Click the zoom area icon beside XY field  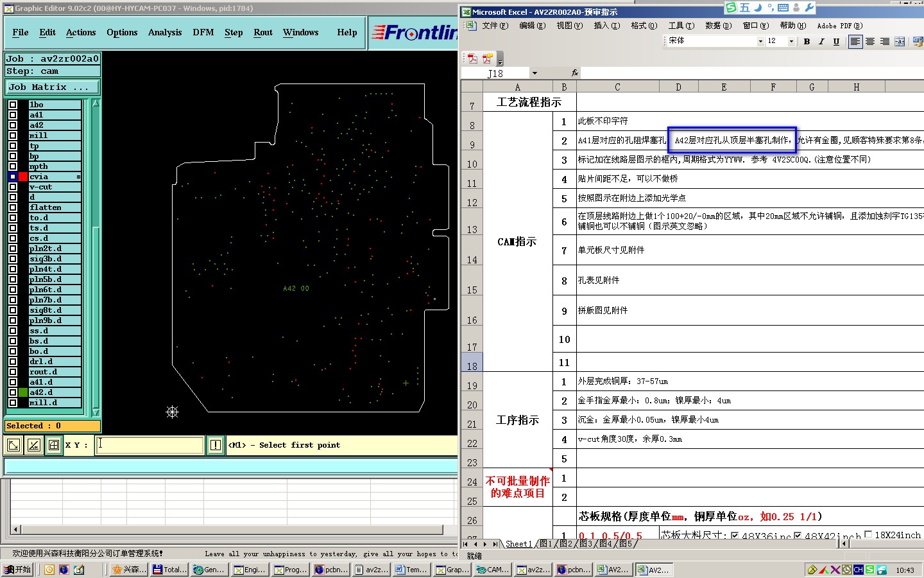click(13, 444)
